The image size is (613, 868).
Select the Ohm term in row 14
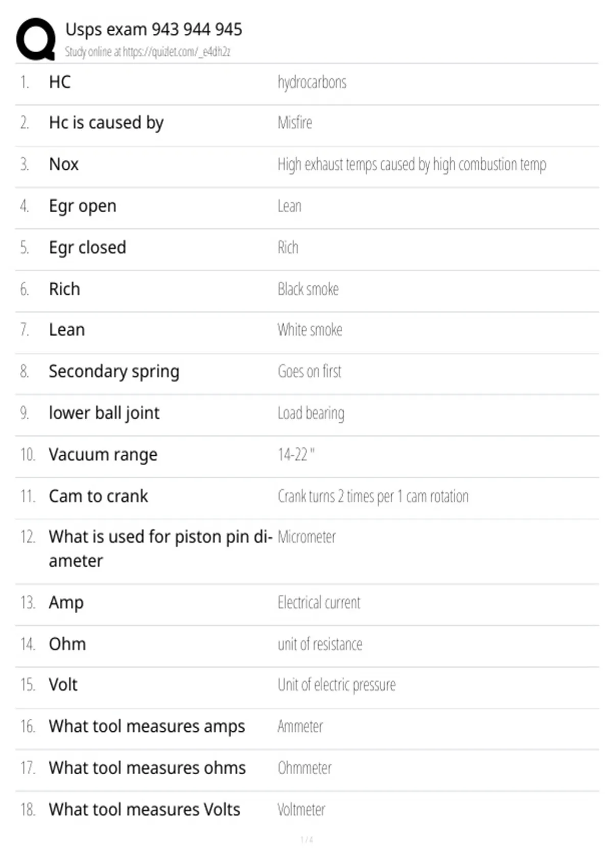coord(67,644)
